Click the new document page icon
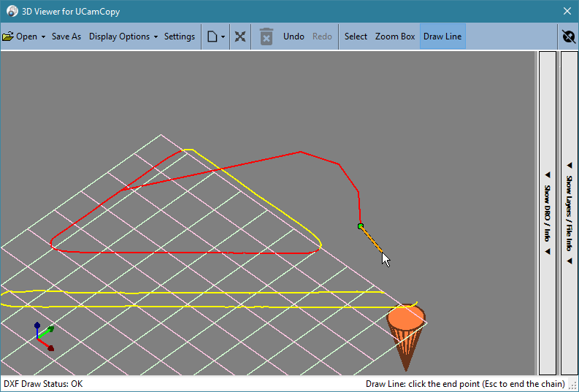The image size is (579, 392). (212, 36)
